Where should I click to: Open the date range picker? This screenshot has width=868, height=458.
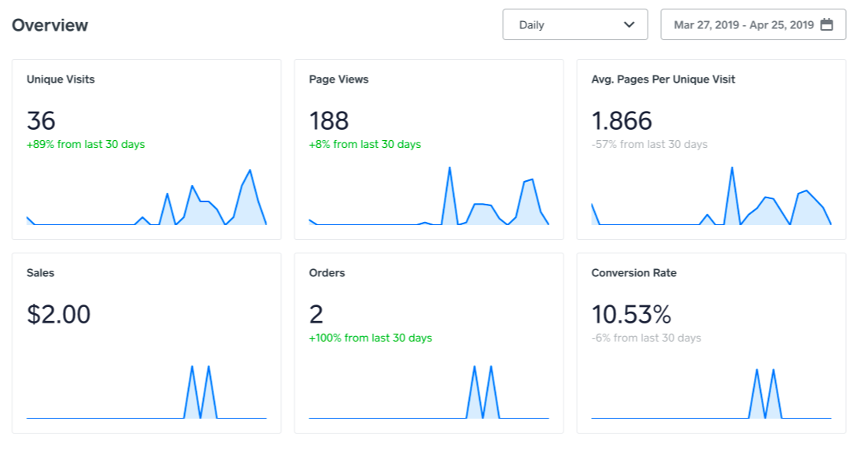(x=753, y=24)
